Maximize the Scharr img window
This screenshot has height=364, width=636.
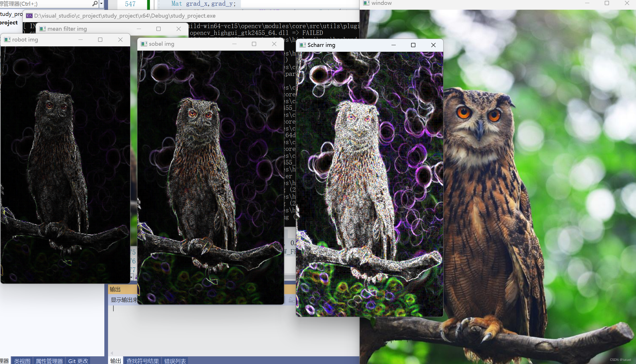[413, 45]
